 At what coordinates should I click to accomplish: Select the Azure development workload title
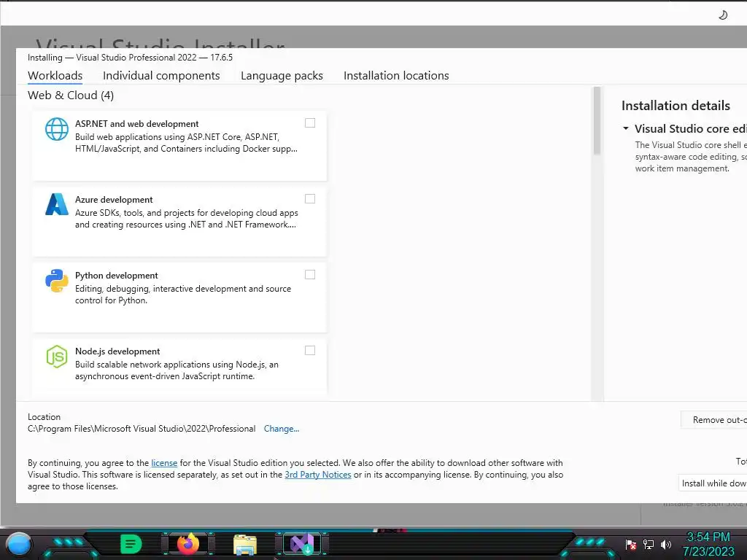[x=114, y=200]
